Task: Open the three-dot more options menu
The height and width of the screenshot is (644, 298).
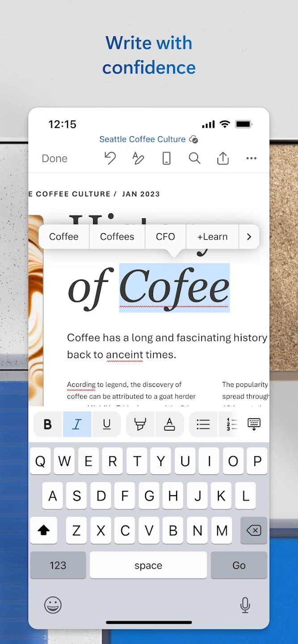Action: [251, 158]
